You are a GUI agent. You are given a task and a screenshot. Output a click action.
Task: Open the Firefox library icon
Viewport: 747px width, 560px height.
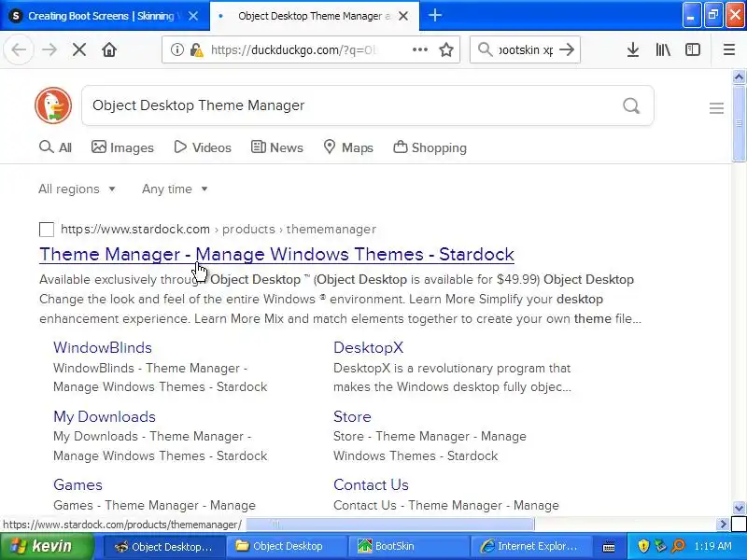663,49
